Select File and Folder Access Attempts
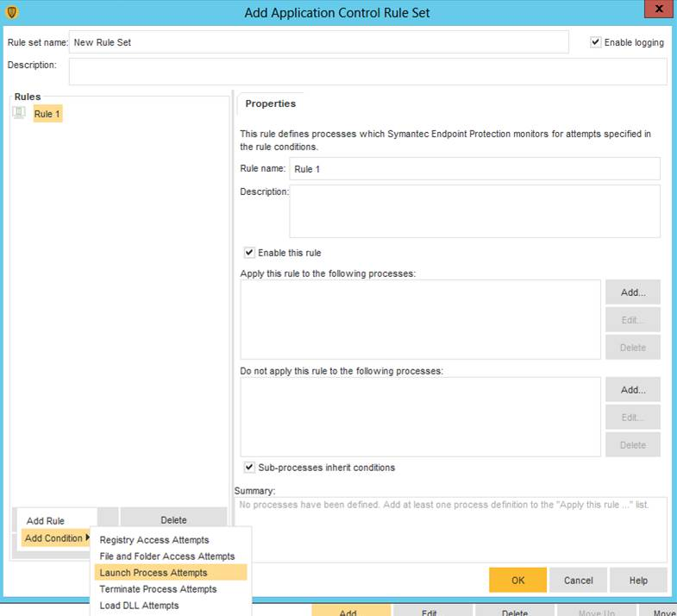Viewport: 677px width, 616px height. (x=166, y=556)
